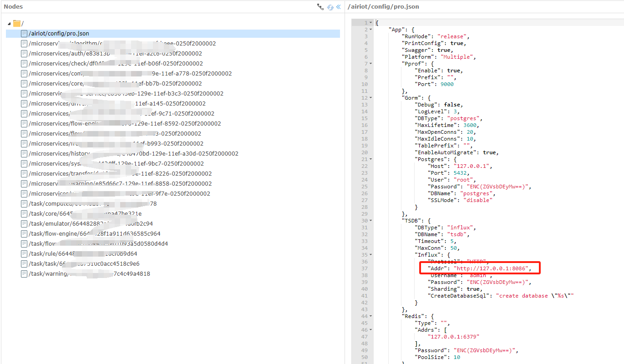Click the tree structure view icon in Nodes header
Image resolution: width=624 pixels, height=364 pixels.
[x=320, y=7]
